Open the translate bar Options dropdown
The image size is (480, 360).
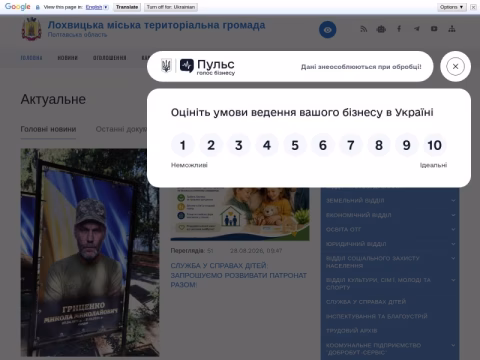(452, 7)
